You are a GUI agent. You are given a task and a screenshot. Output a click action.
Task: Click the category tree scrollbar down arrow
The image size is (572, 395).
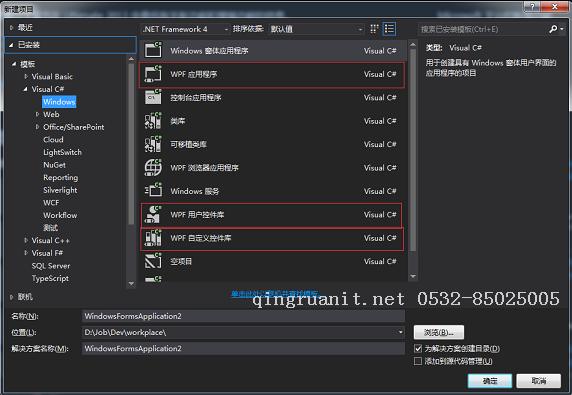131,283
